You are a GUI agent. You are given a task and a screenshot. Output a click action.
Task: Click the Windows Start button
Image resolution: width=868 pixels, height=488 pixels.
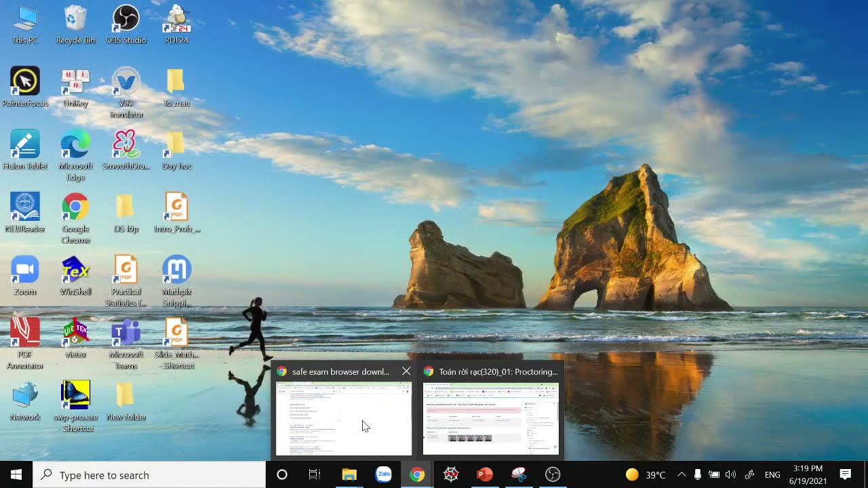[x=16, y=474]
